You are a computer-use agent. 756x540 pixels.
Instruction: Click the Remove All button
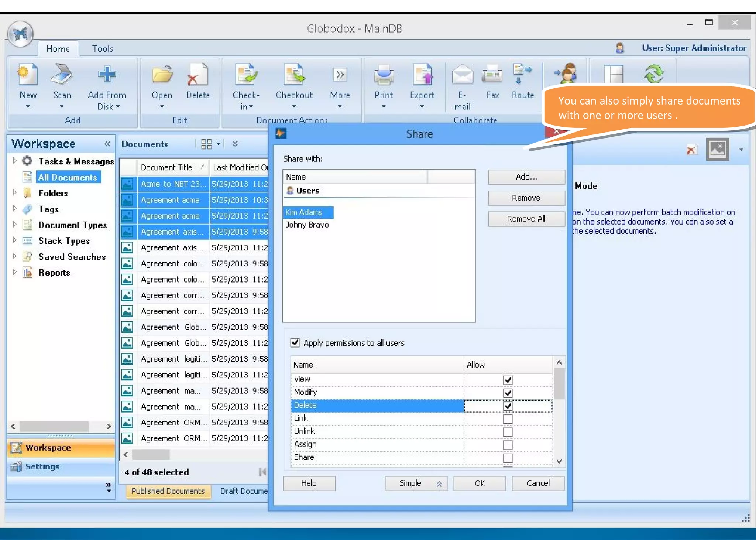coord(526,219)
